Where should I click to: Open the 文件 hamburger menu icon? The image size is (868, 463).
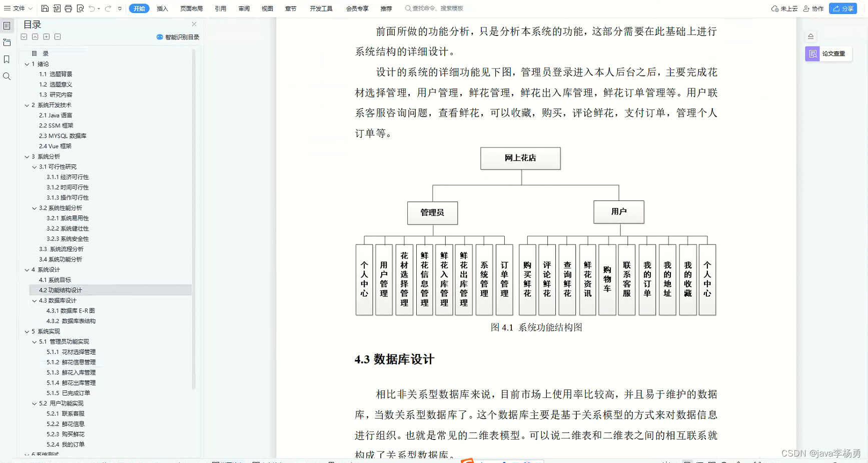[x=7, y=8]
